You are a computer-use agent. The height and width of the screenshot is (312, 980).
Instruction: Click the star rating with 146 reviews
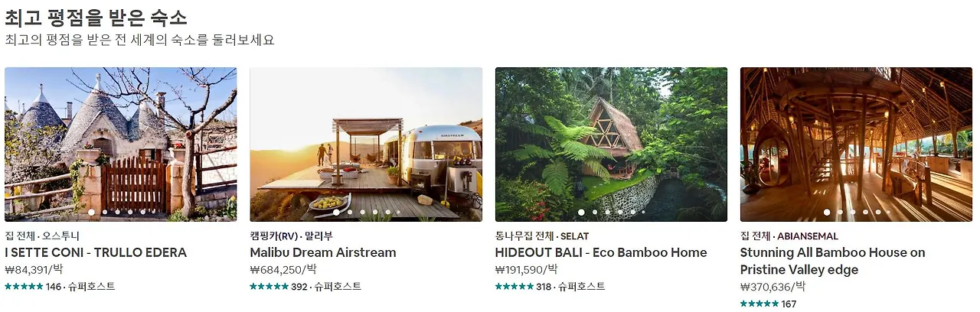point(24,287)
